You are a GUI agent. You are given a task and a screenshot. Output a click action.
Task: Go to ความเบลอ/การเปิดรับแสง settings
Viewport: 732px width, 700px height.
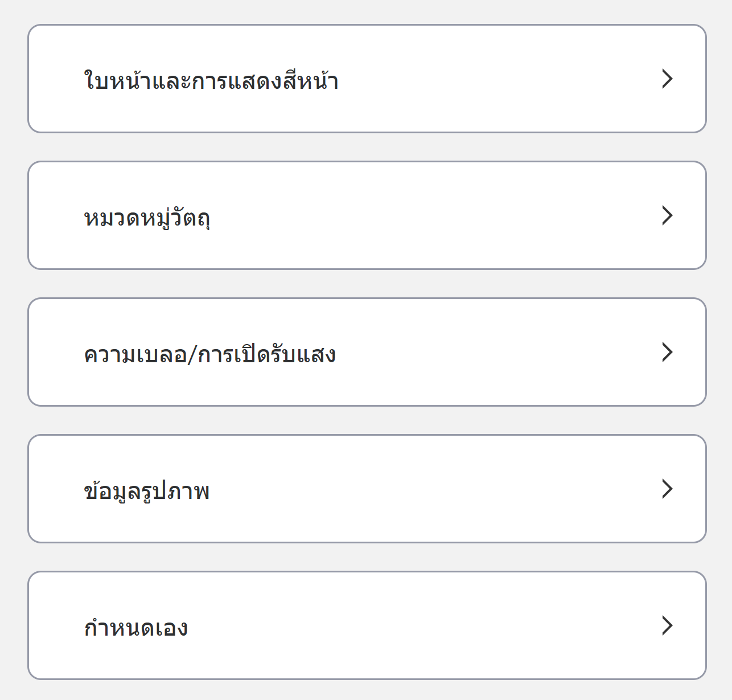tap(367, 352)
